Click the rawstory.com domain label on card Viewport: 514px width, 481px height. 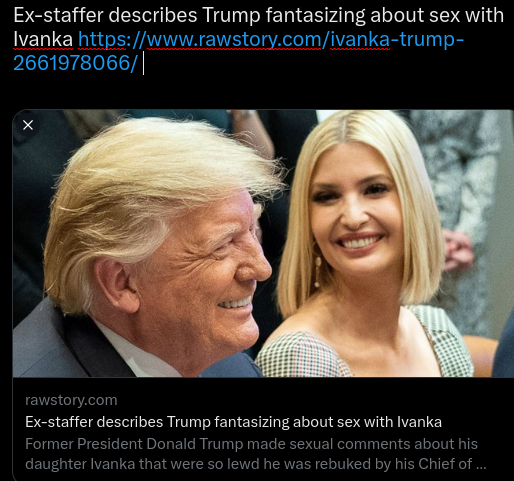(x=71, y=400)
